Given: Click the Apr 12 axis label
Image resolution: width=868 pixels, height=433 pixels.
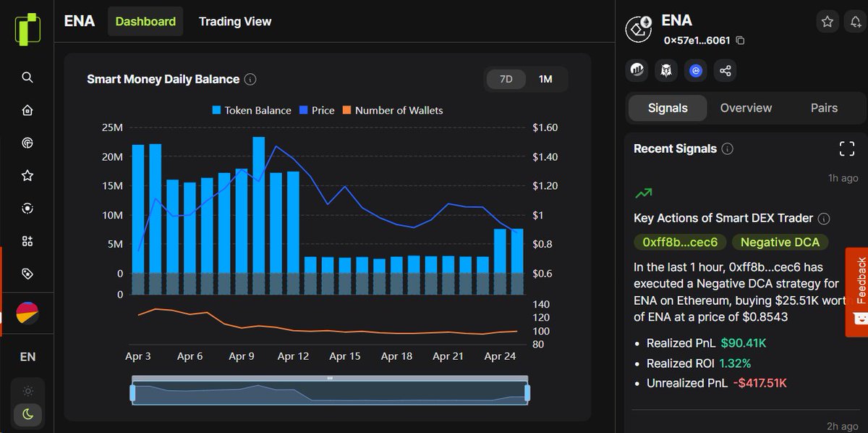Looking at the screenshot, I should (x=293, y=356).
